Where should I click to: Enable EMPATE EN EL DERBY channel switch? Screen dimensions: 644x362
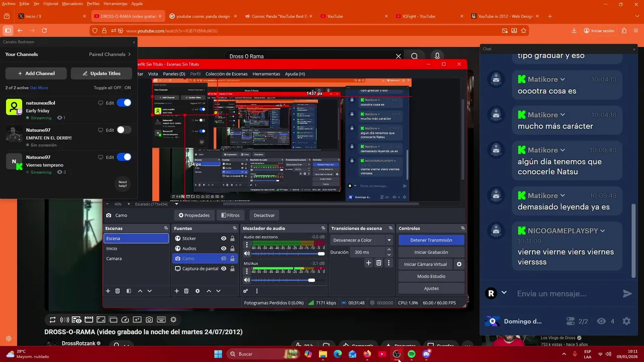124,130
